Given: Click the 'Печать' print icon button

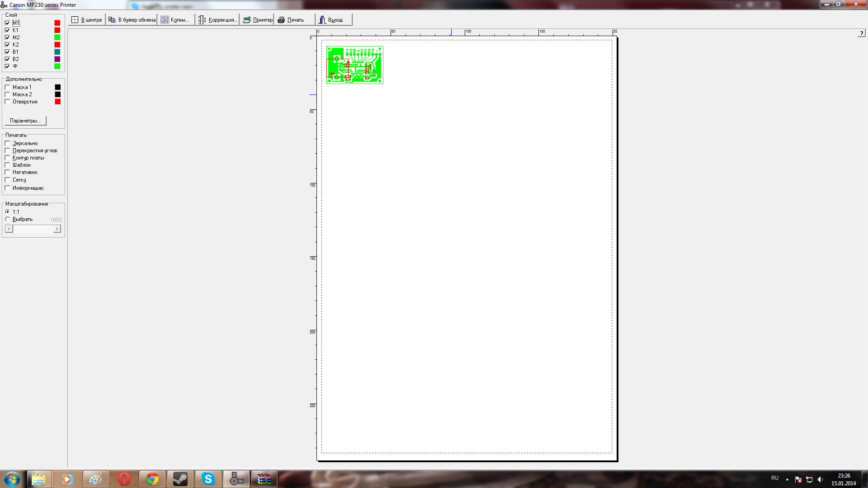Looking at the screenshot, I should pos(281,20).
